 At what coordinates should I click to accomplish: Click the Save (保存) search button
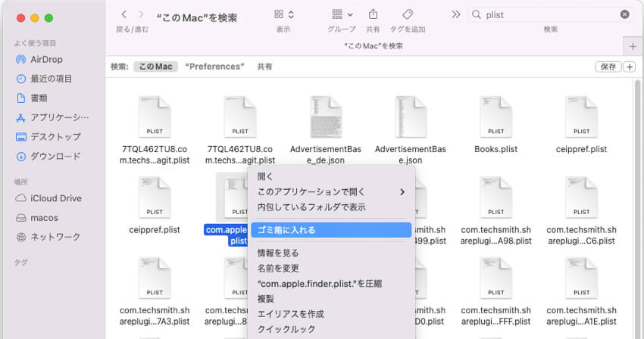(x=608, y=67)
